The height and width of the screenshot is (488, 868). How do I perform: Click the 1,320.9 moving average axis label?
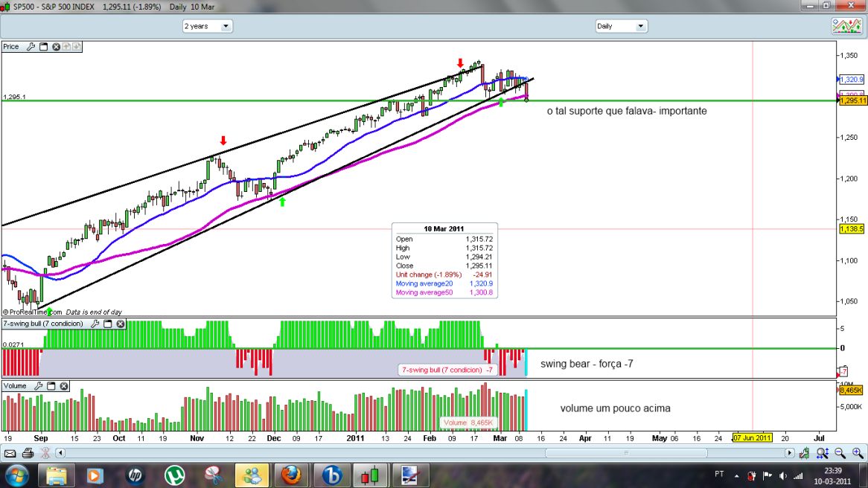pos(852,80)
